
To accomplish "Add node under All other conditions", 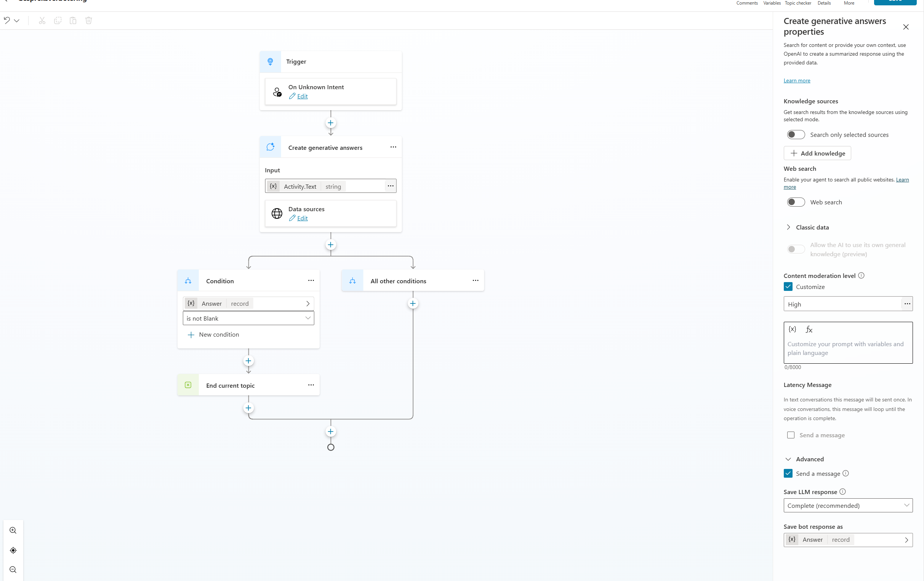I will (x=413, y=303).
